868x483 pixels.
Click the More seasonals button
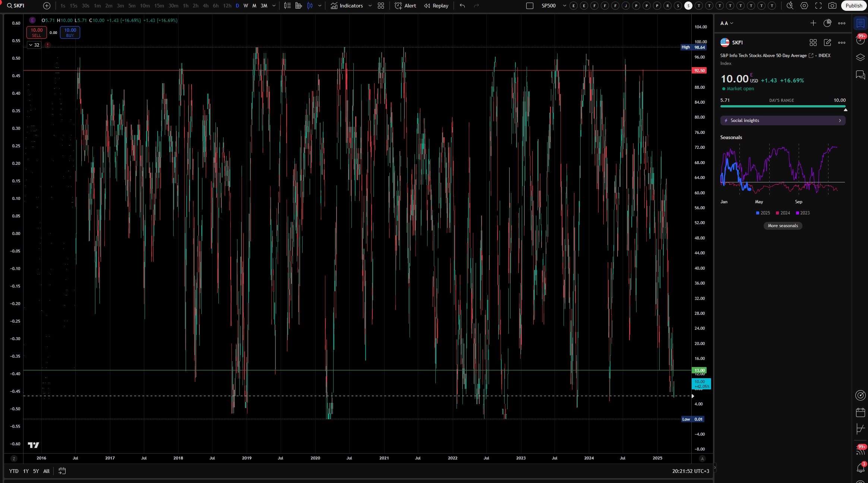tap(783, 226)
